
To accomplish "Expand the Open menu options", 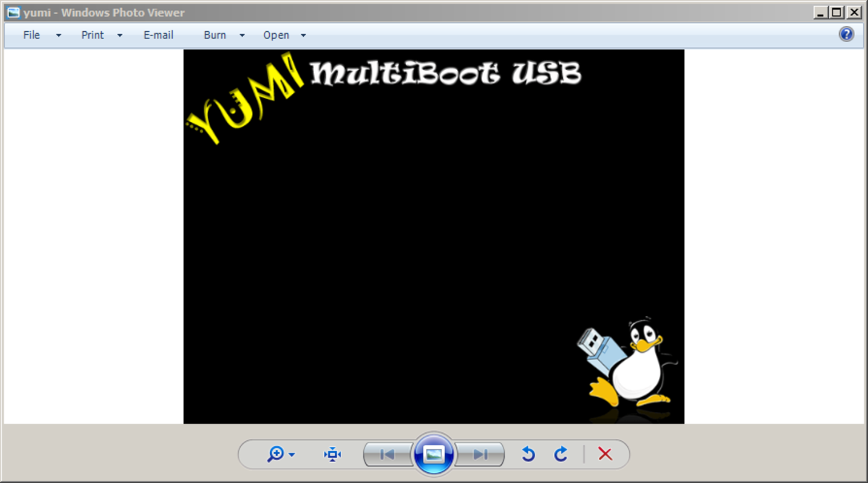I will click(x=303, y=35).
